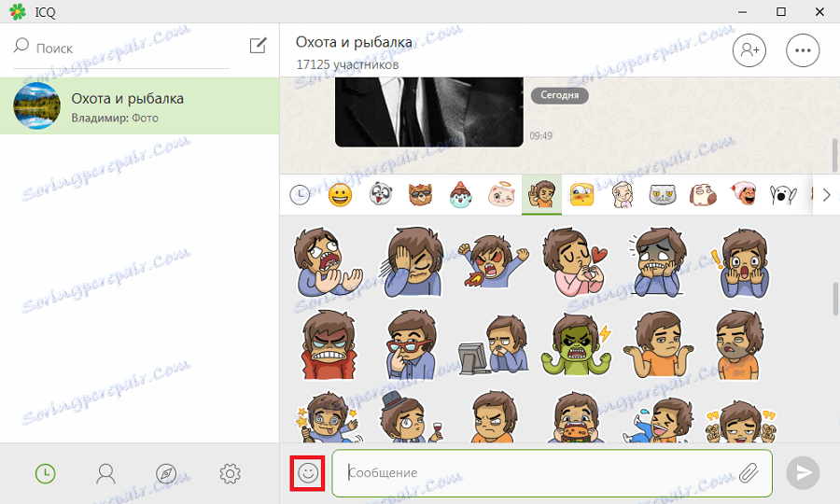840x504 pixels.
Task: Pick the furious red-eyed sticker
Action: pos(494,261)
